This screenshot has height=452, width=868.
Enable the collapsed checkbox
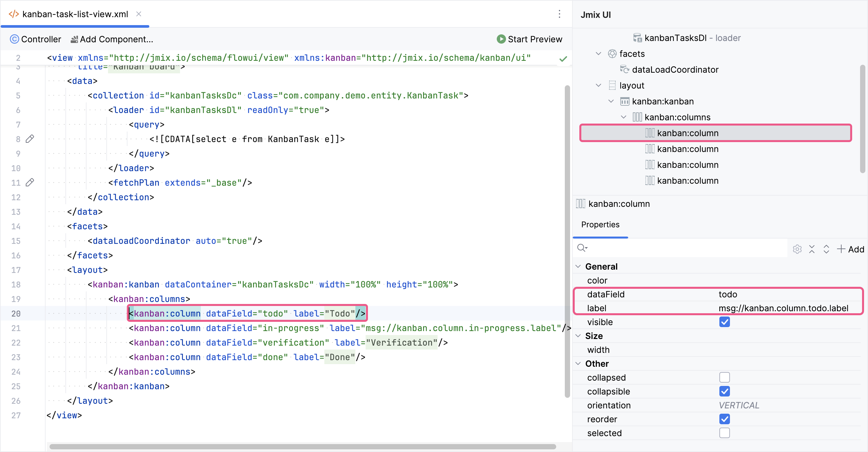(x=725, y=377)
